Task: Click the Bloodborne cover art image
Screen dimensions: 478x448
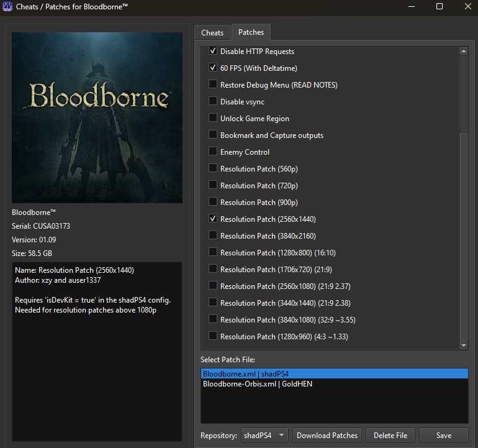Action: point(97,117)
